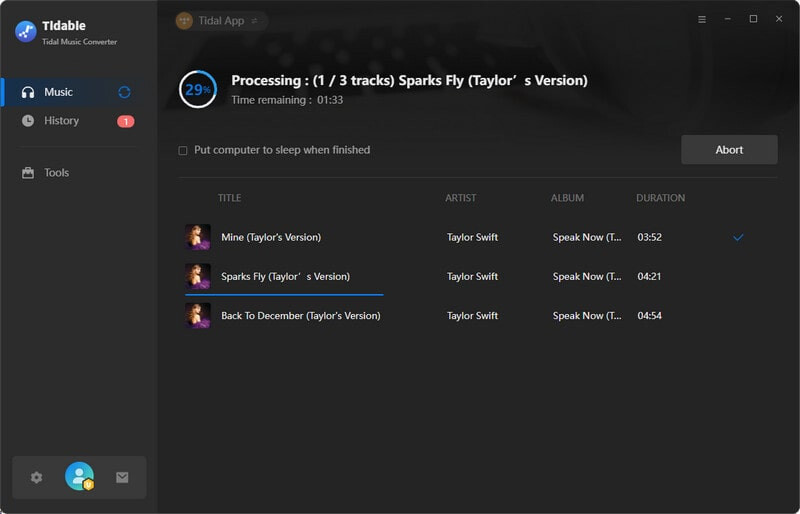Enable Put computer to sleep when finished
Viewport: 800px width, 514px height.
183,151
